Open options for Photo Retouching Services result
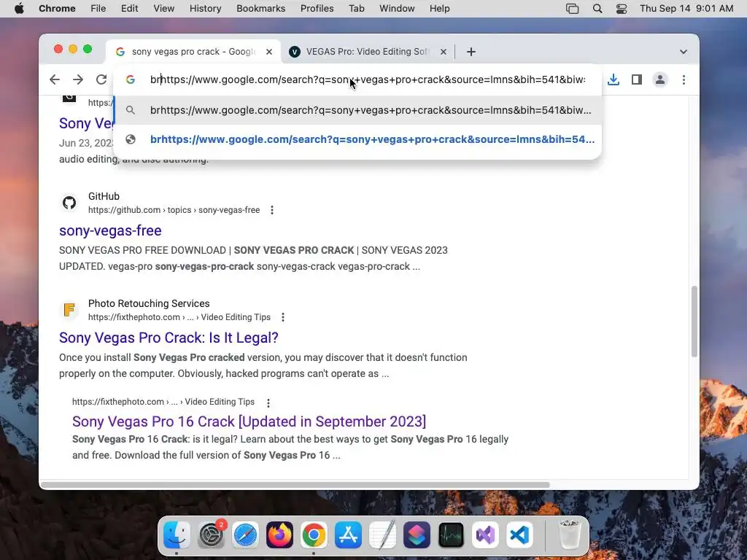Screen dimensions: 747x560 283,317
